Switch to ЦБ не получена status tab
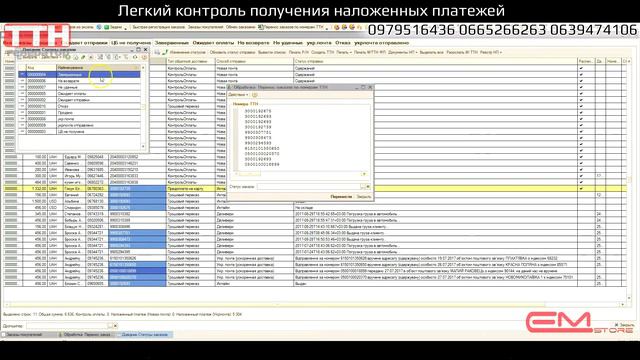 click(131, 42)
